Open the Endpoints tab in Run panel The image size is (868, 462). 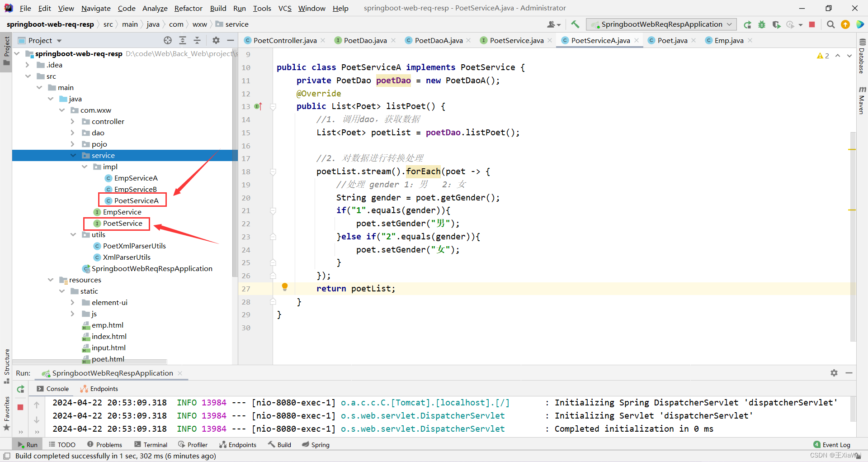[x=99, y=389]
